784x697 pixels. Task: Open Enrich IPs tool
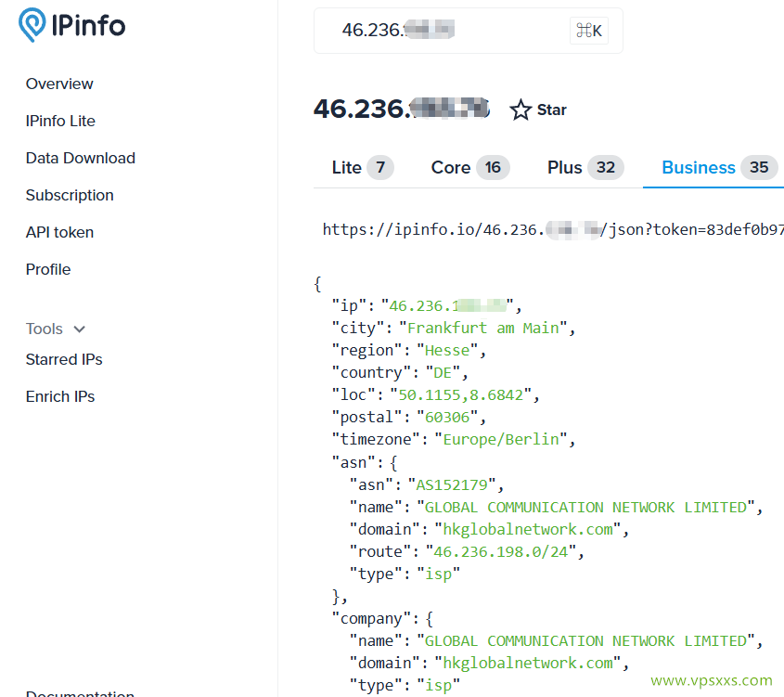(60, 396)
